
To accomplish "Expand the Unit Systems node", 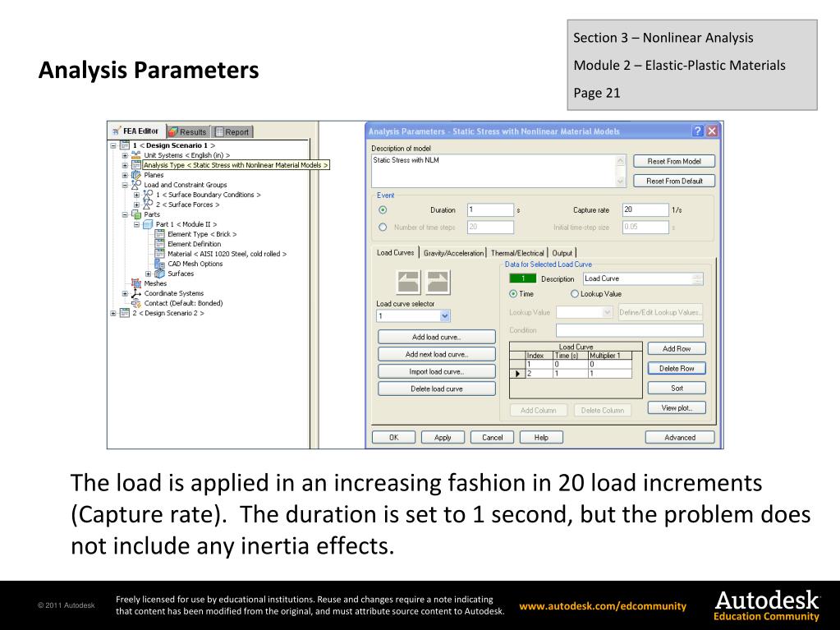I will 125,155.
